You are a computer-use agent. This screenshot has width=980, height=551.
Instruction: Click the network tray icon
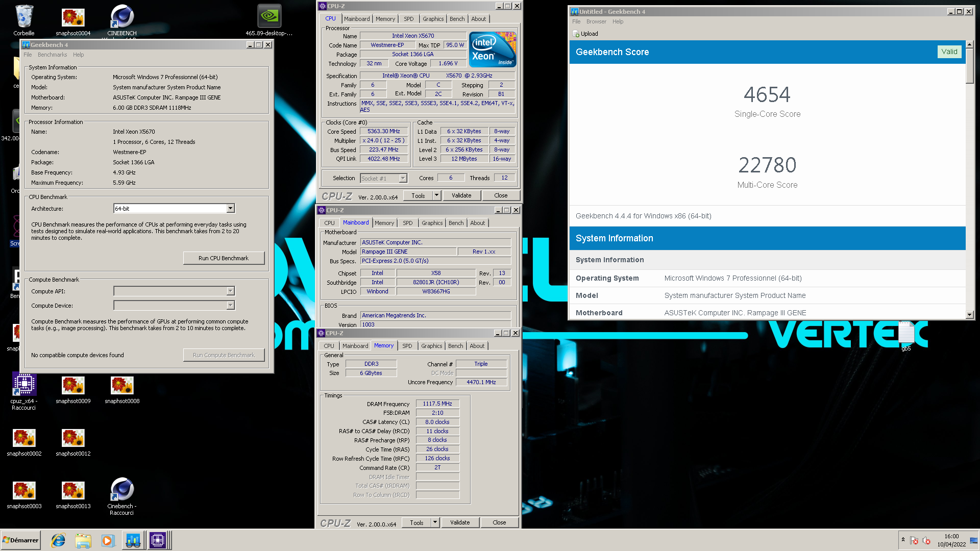click(973, 540)
